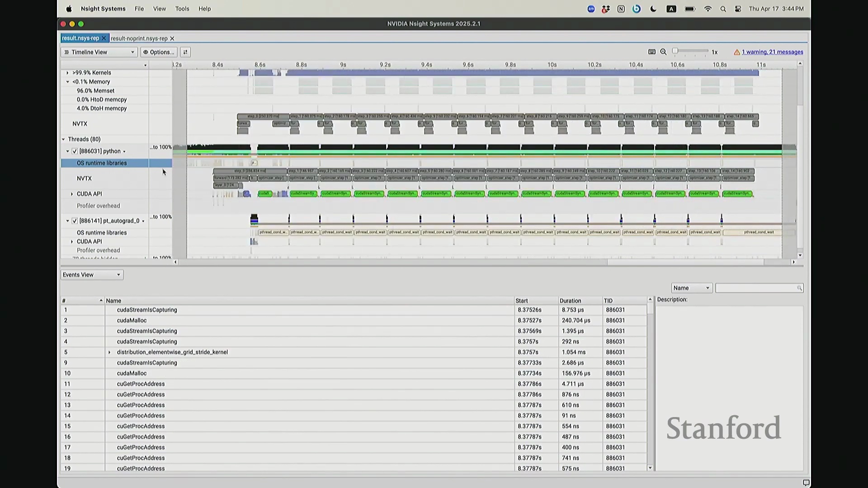Close the result.nsys-rep tab
Screen dimensions: 868x488
(104, 38)
